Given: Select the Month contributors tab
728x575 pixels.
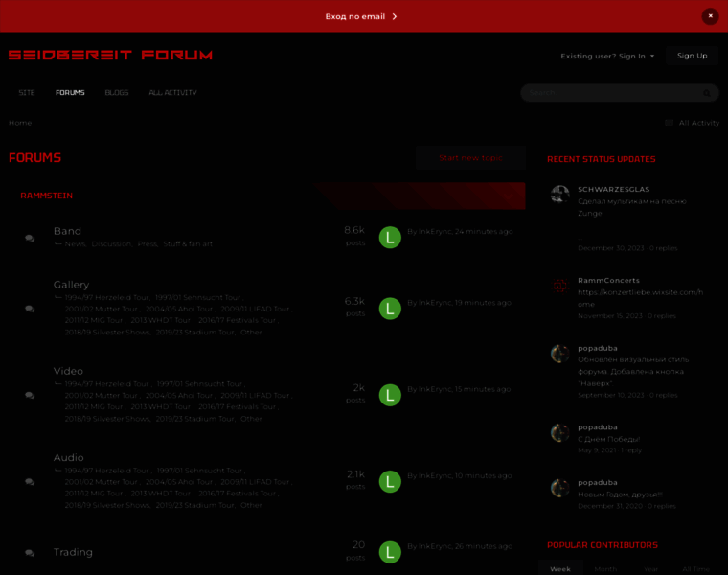Looking at the screenshot, I should (x=605, y=569).
